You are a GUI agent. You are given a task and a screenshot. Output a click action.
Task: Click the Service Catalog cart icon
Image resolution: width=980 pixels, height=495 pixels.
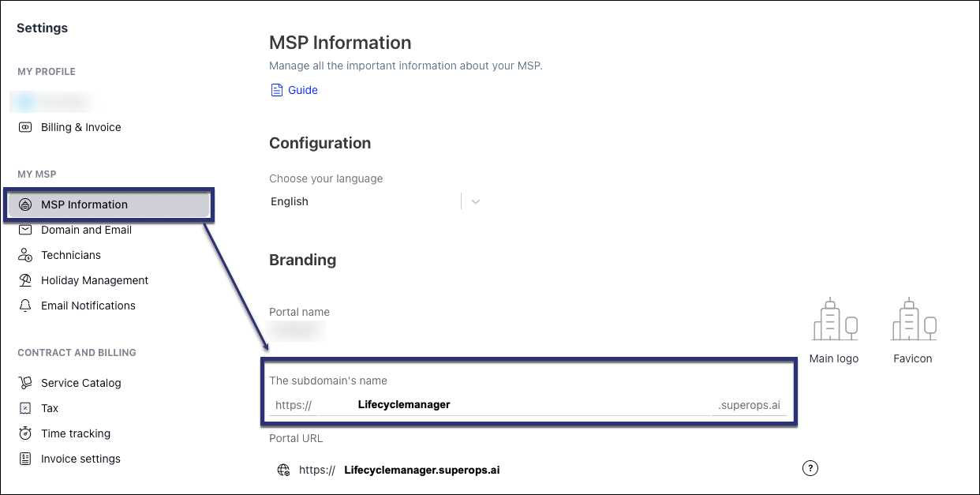click(x=25, y=383)
